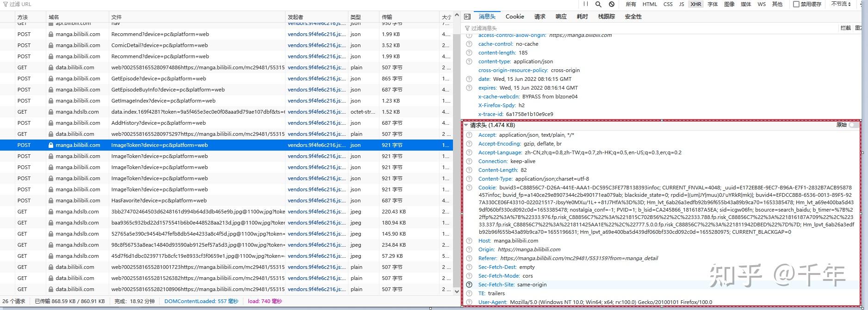Screen dimensions: 868x310
Task: Toggle the 图像 request type filter
Action: [x=729, y=4]
